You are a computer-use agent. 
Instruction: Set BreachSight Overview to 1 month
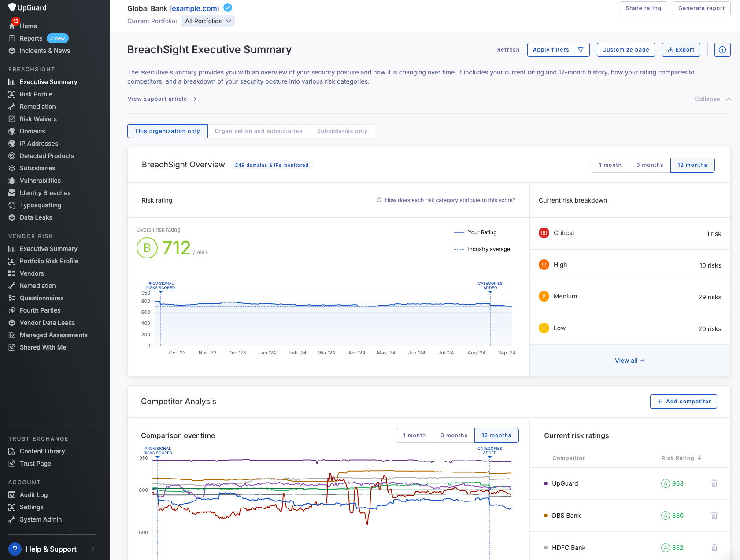click(x=610, y=165)
